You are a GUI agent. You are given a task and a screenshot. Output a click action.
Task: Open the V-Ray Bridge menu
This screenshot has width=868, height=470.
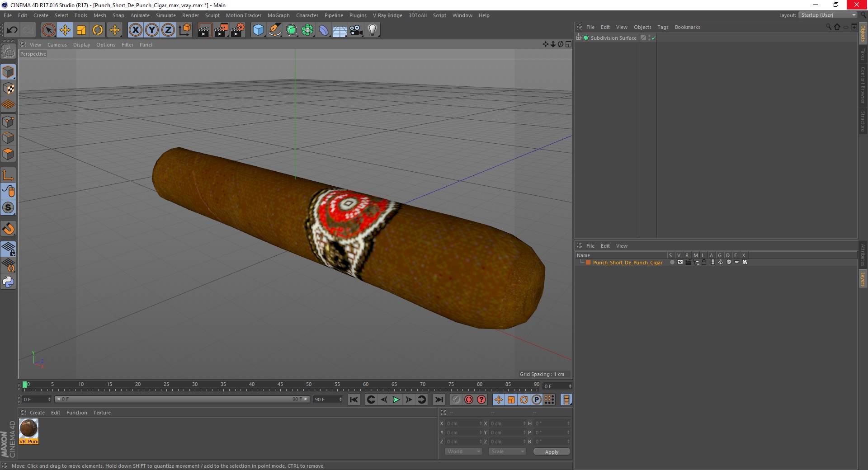[x=387, y=15]
